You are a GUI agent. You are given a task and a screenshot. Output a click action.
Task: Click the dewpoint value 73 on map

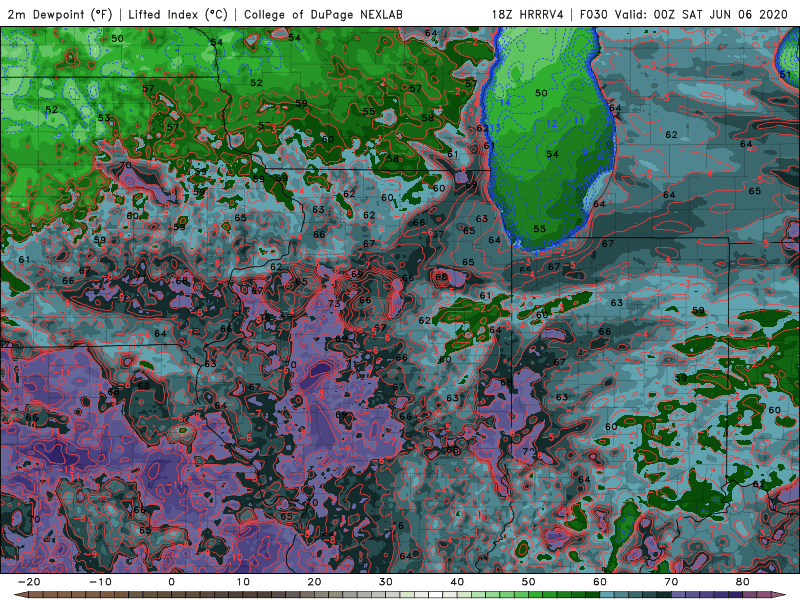(334, 304)
